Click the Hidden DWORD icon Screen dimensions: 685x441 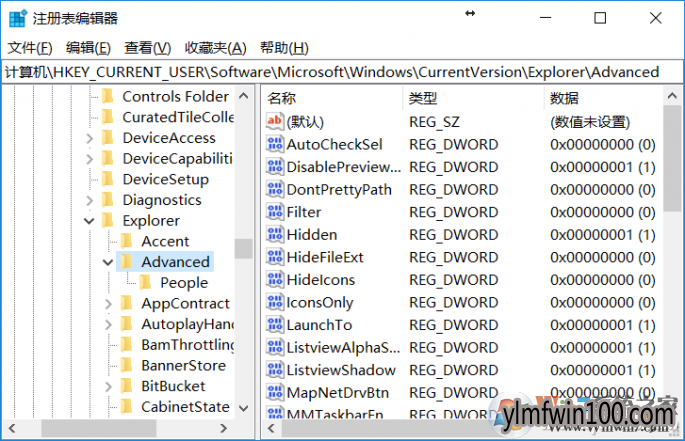[275, 234]
